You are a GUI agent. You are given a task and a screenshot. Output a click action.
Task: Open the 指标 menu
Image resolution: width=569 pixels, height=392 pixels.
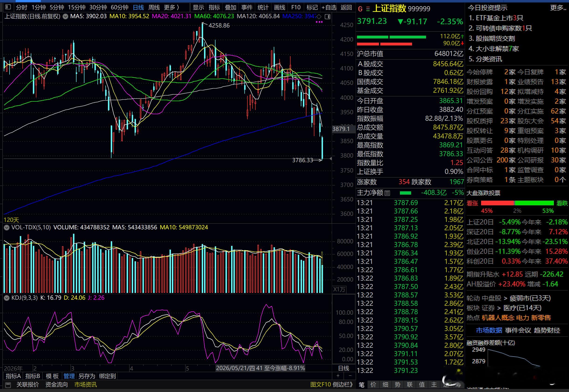coord(214,8)
